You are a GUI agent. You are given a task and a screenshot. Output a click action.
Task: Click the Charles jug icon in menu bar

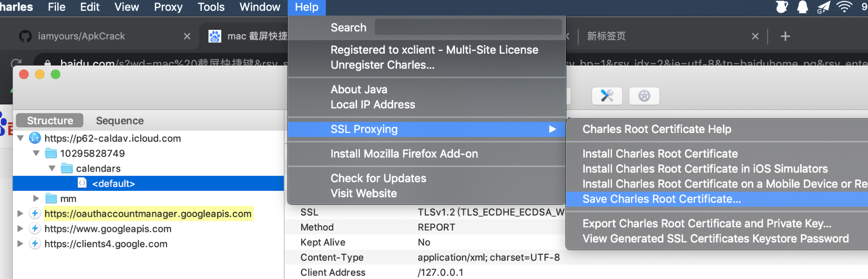(782, 7)
